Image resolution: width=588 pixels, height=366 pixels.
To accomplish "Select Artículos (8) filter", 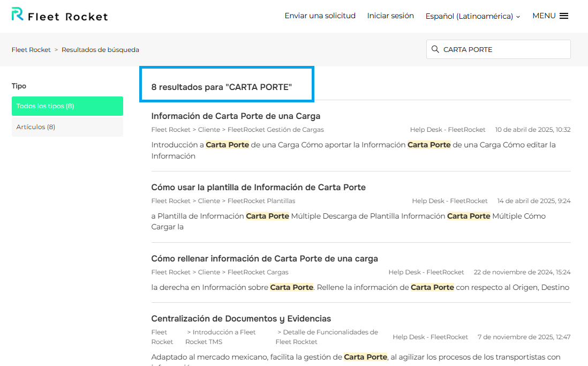I will coord(67,127).
